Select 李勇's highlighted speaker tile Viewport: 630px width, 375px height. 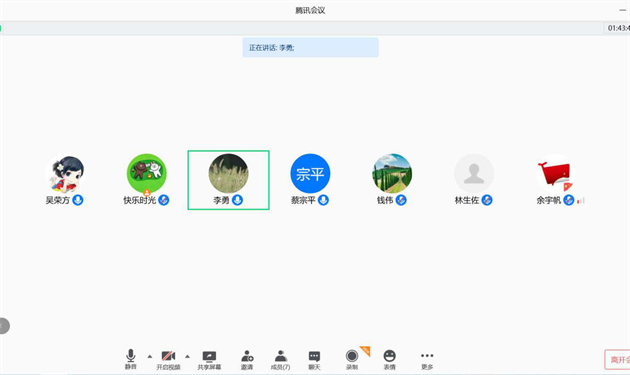(x=229, y=180)
